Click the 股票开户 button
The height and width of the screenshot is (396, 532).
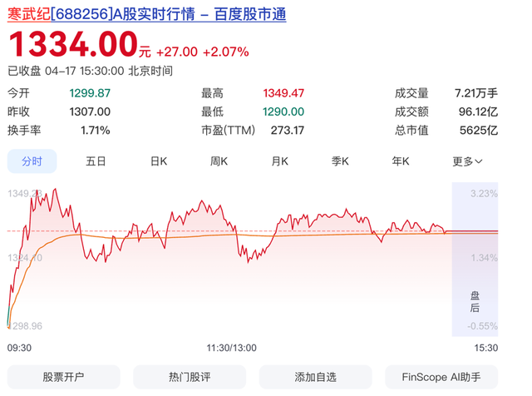tap(63, 377)
